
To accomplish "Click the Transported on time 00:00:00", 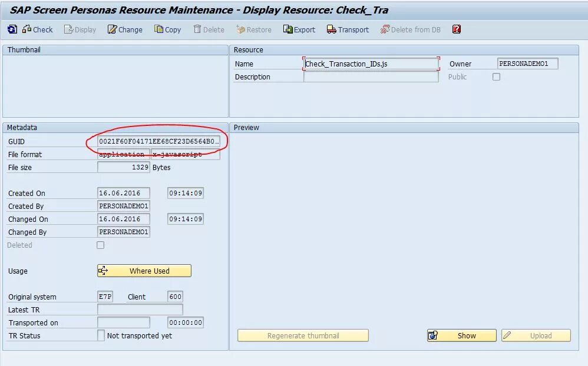I will pos(185,322).
